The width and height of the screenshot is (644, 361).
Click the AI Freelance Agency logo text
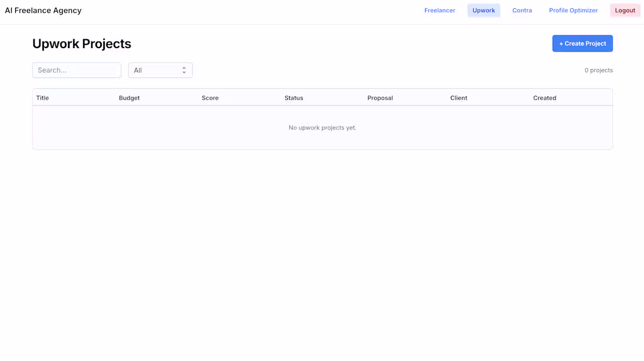43,10
